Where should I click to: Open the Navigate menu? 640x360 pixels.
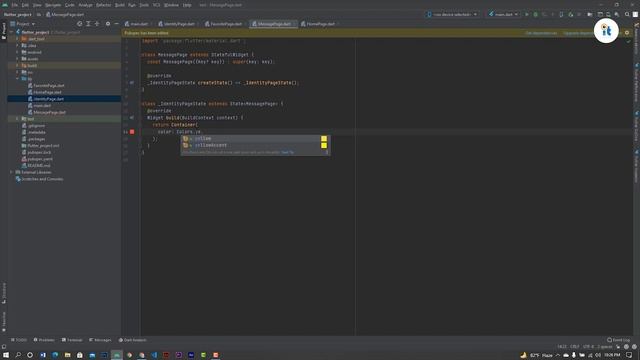point(53,5)
